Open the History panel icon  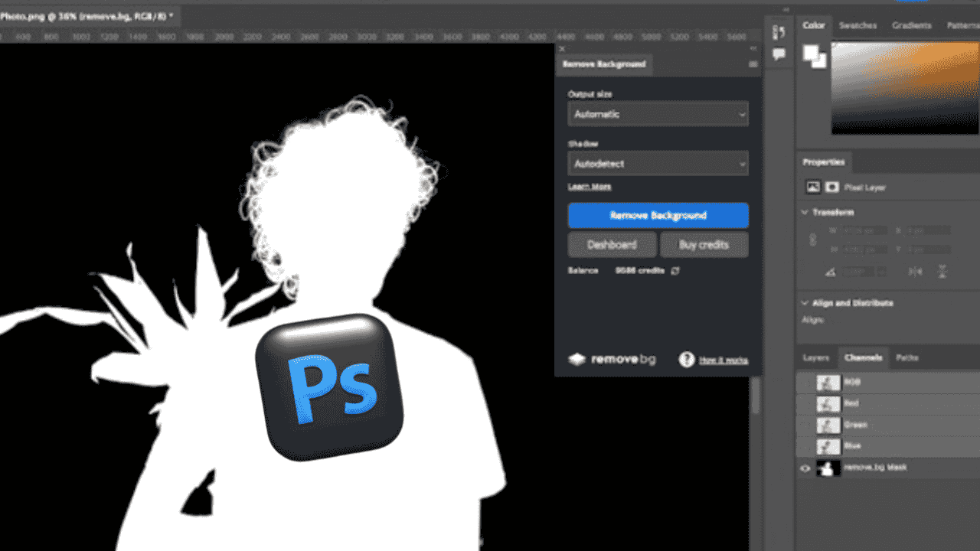(x=779, y=32)
